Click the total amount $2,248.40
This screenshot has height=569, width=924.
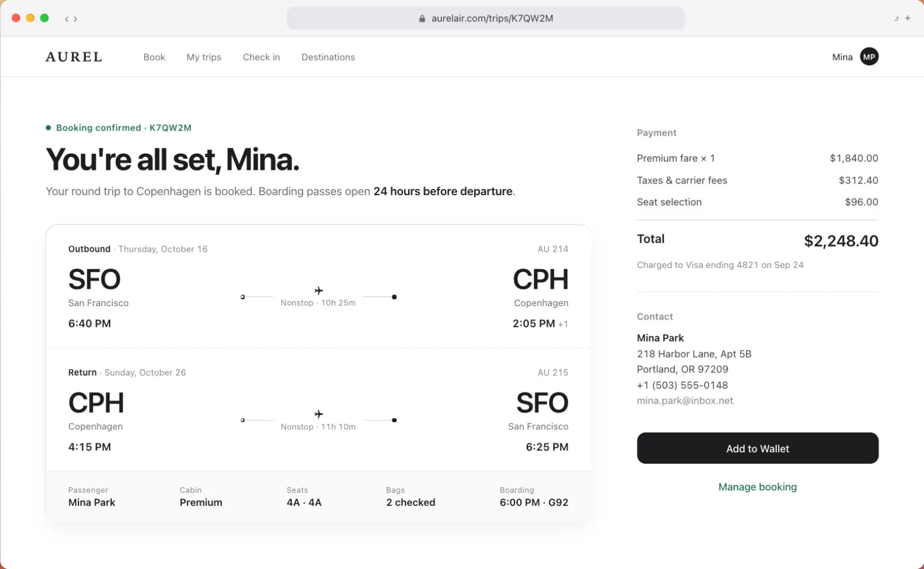tap(841, 241)
